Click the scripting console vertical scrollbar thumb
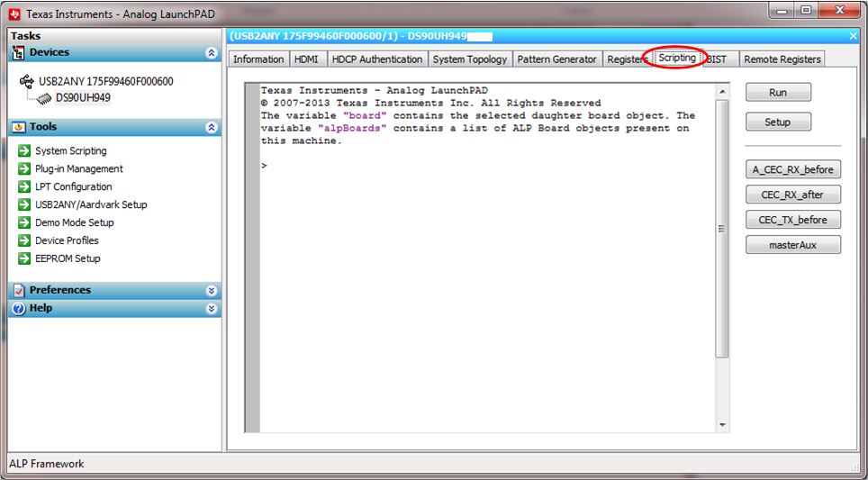This screenshot has height=480, width=868. click(x=722, y=228)
